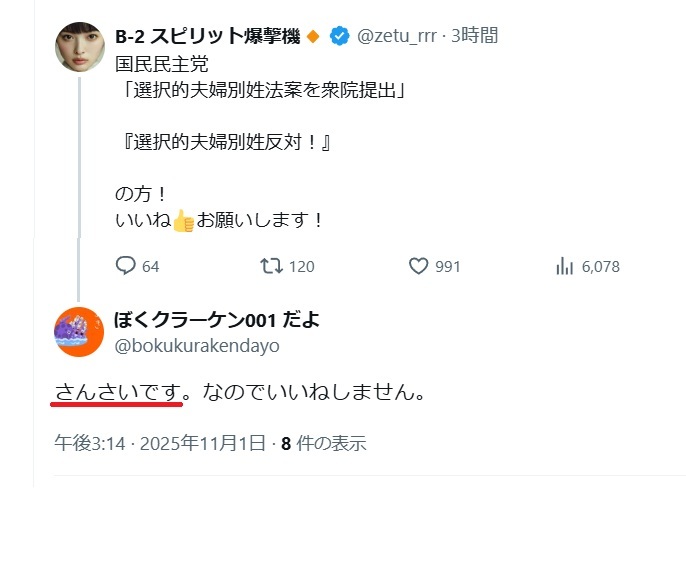Click the 8 件の表示 view count
The image size is (686, 562).
pyautogui.click(x=324, y=443)
